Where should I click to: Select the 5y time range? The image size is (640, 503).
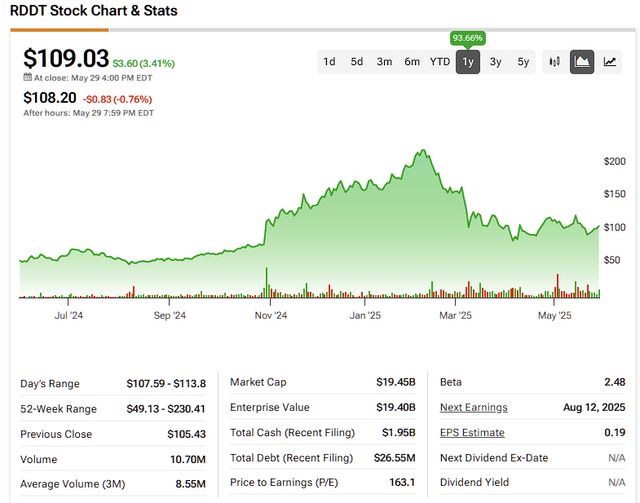[523, 62]
